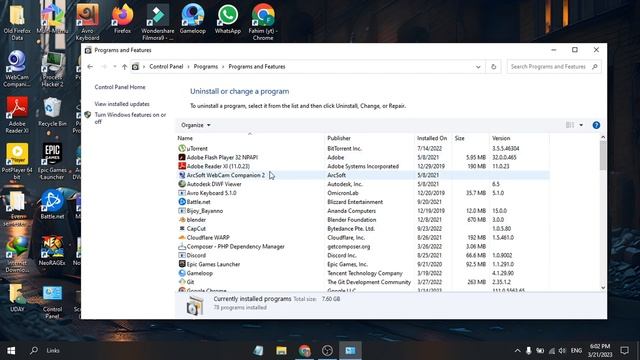Go back with the back arrow
The height and width of the screenshot is (360, 640).
(x=90, y=67)
